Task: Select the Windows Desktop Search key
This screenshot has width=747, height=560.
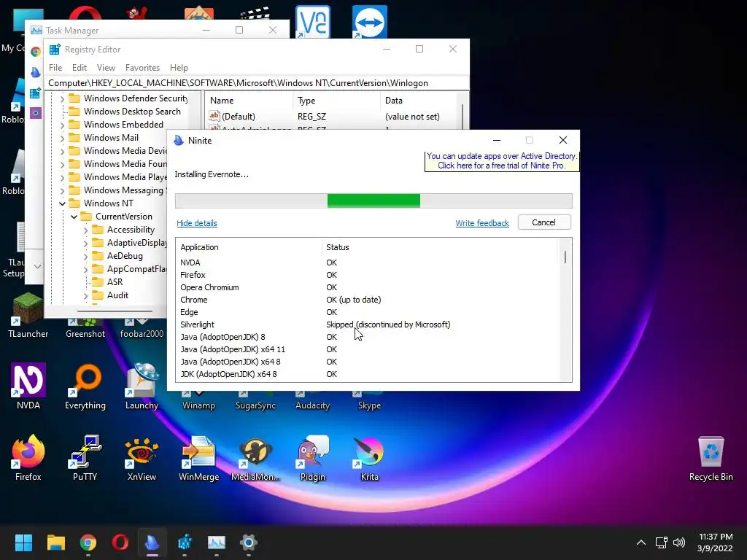Action: coord(132,112)
